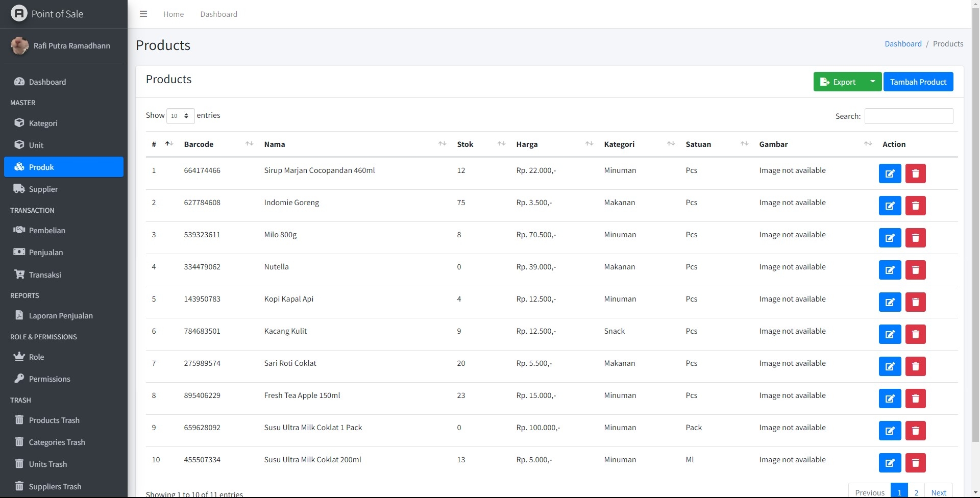Edit the Indomie Goreng row

890,206
